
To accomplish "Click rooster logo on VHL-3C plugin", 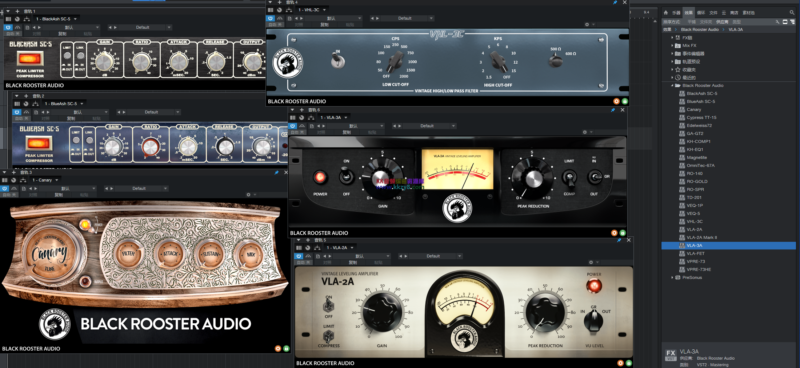I will (x=288, y=63).
